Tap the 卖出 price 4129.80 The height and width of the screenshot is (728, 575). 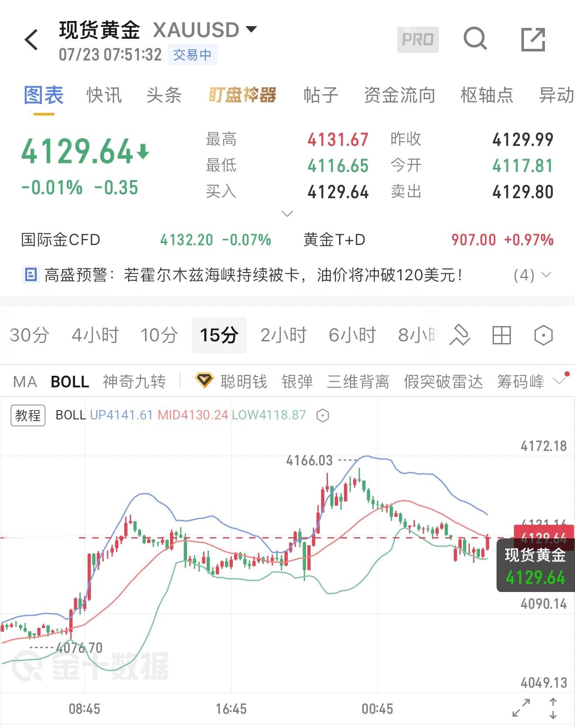[x=523, y=192]
